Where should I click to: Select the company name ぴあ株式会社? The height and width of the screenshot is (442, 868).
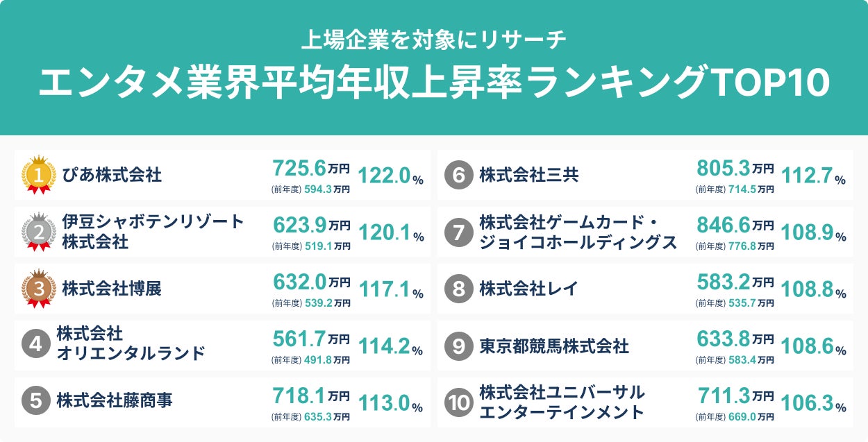coord(112,175)
